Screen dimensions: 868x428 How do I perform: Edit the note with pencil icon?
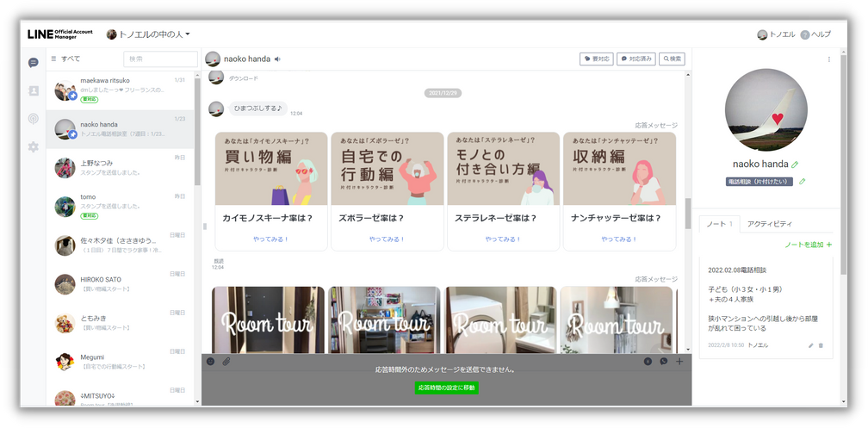click(810, 345)
